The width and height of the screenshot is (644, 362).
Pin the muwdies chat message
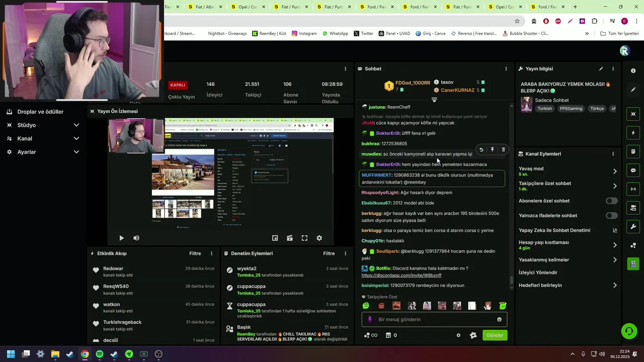[492, 150]
